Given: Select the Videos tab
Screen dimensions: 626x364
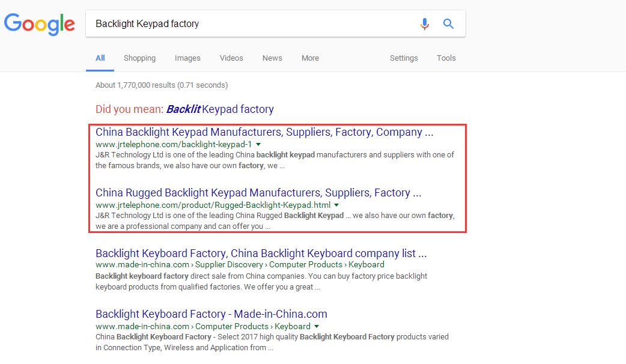Looking at the screenshot, I should coord(231,58).
